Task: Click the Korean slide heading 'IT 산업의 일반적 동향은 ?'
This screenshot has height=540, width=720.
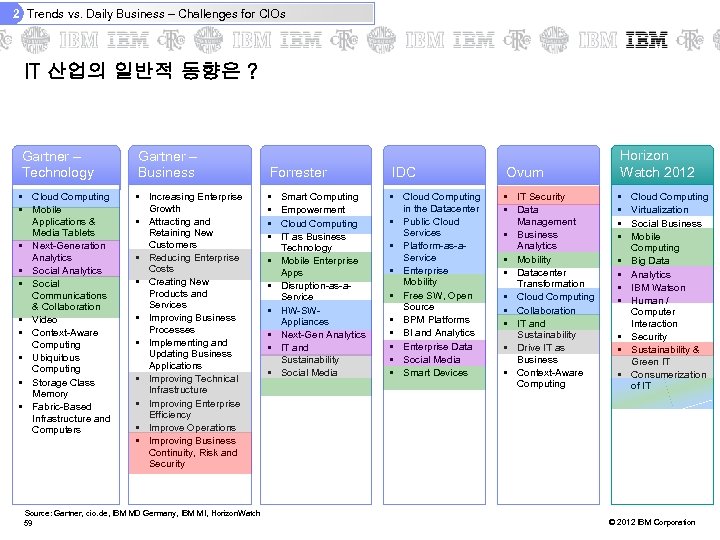Action: pos(141,71)
